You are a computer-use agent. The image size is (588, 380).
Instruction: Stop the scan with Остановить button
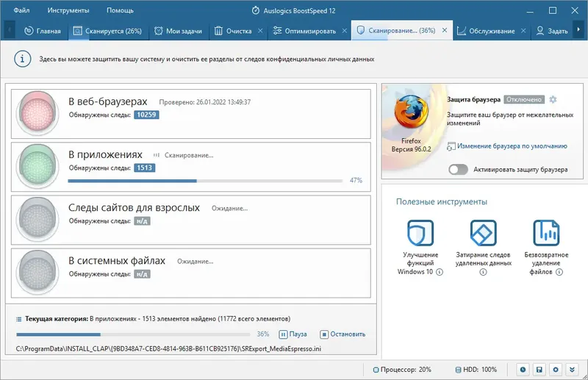tap(343, 334)
